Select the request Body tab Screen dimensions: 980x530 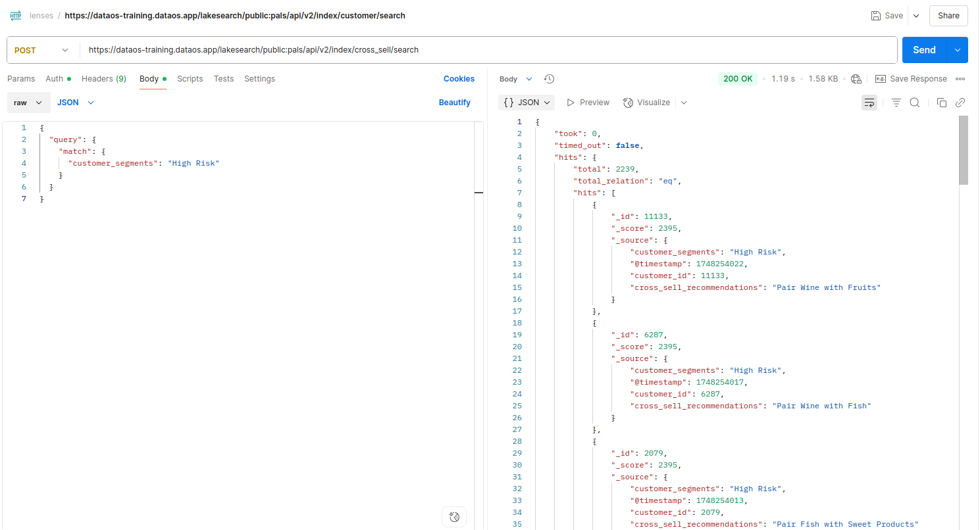coord(153,79)
